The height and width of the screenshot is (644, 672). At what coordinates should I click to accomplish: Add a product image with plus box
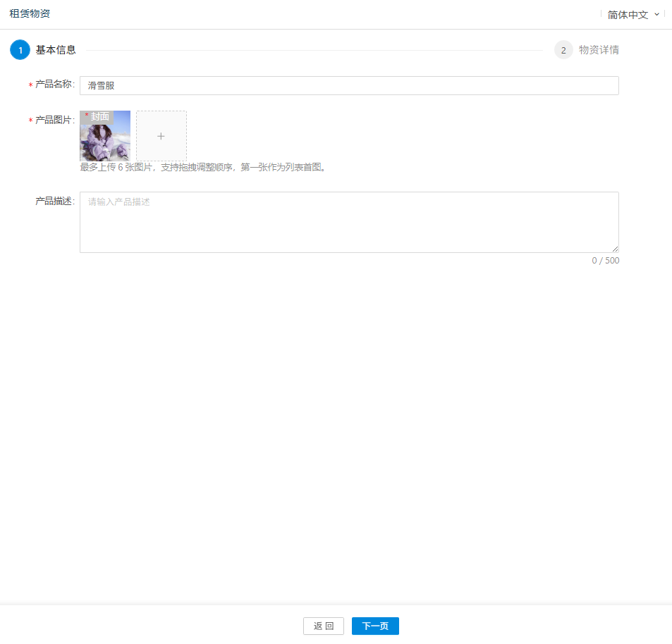tap(161, 136)
